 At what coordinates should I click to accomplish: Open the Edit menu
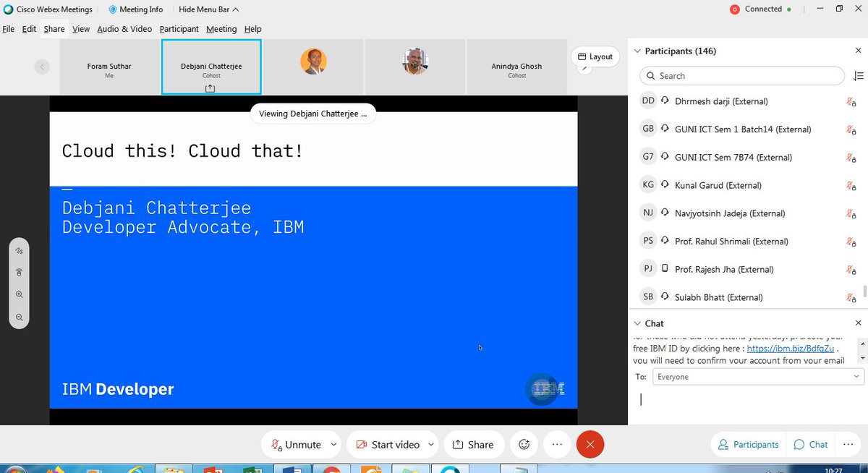[x=29, y=29]
